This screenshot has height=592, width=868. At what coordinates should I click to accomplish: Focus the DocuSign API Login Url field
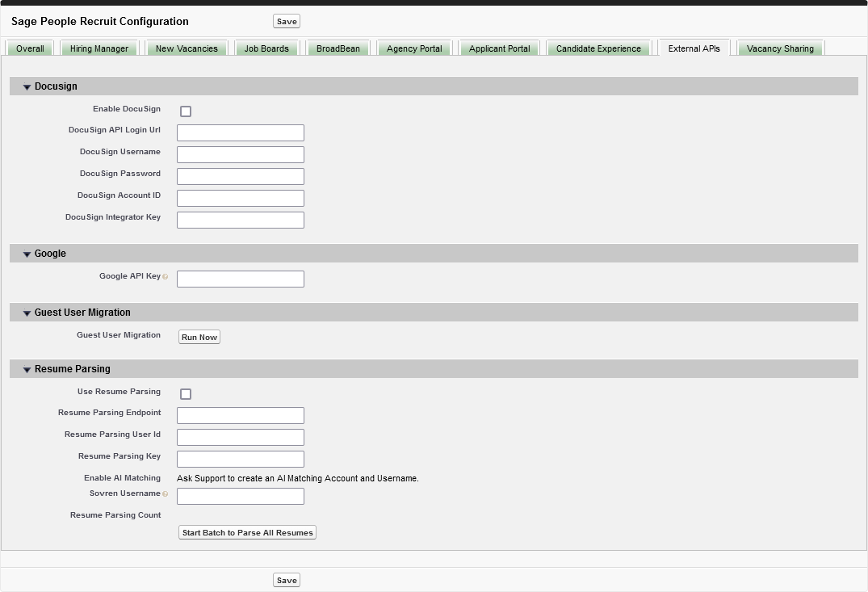(241, 133)
